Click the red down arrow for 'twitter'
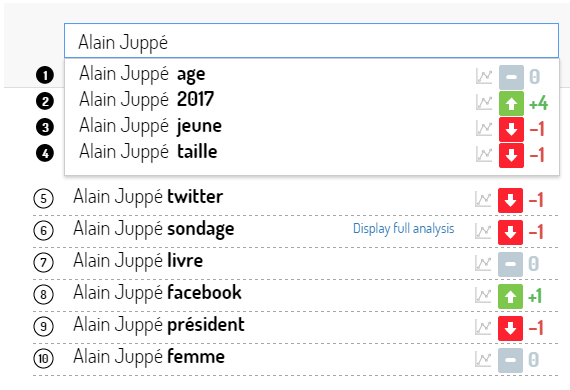The image size is (570, 390). (510, 200)
